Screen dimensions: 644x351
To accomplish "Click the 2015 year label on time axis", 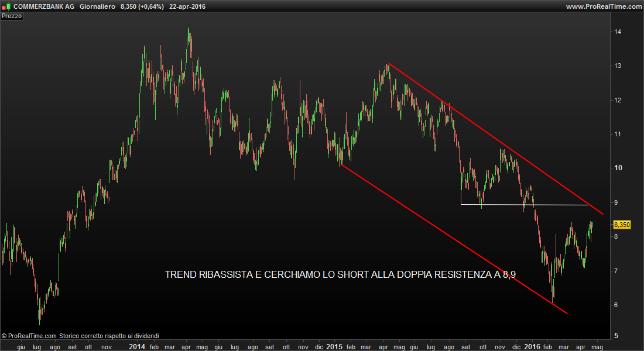I will point(334,346).
